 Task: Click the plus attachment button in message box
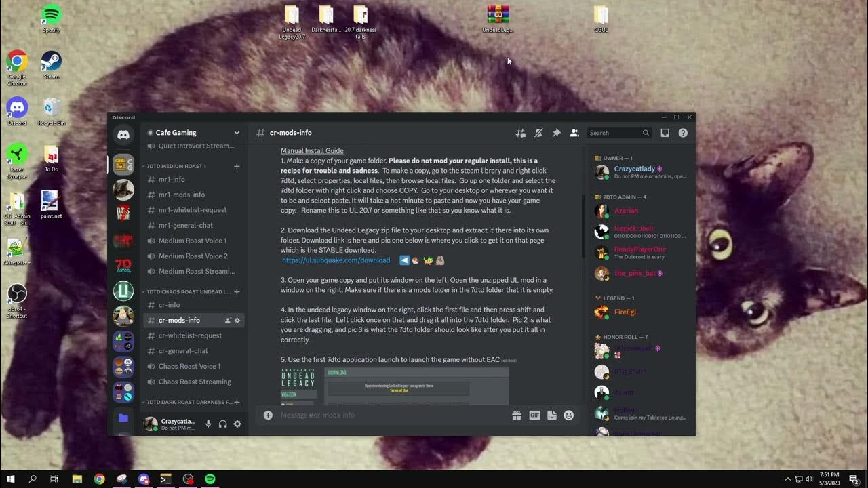[x=268, y=415]
